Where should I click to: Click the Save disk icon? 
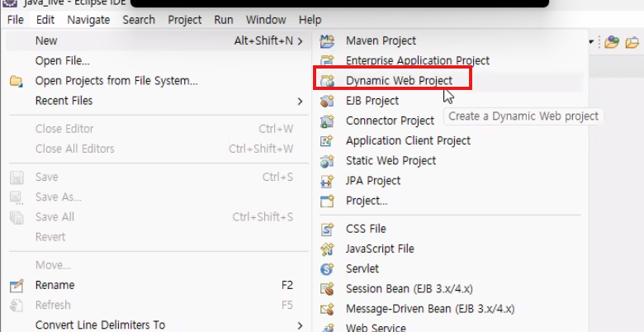pos(17,177)
